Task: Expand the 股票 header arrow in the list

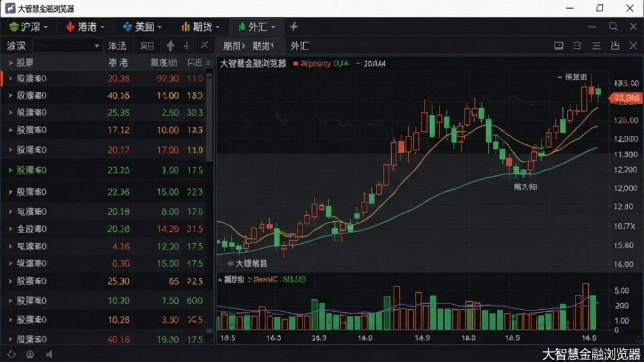Action: coord(11,62)
